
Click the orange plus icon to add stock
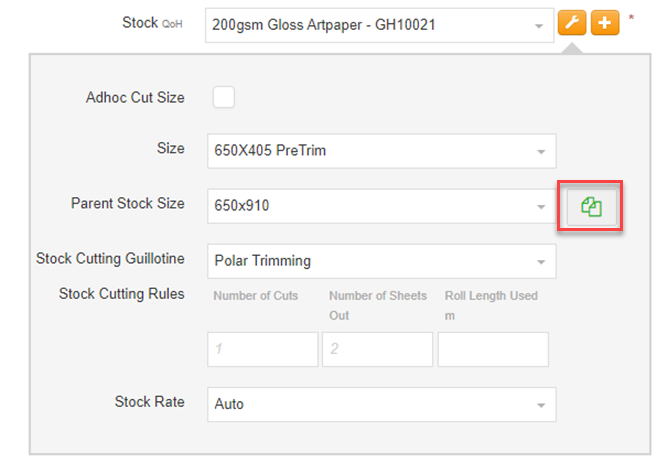pos(605,23)
